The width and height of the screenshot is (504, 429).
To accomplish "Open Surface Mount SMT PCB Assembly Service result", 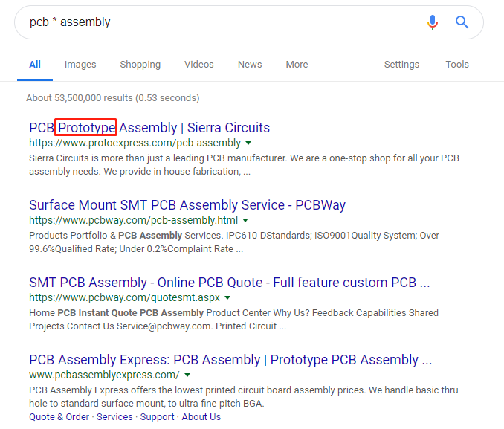I will click(x=187, y=204).
